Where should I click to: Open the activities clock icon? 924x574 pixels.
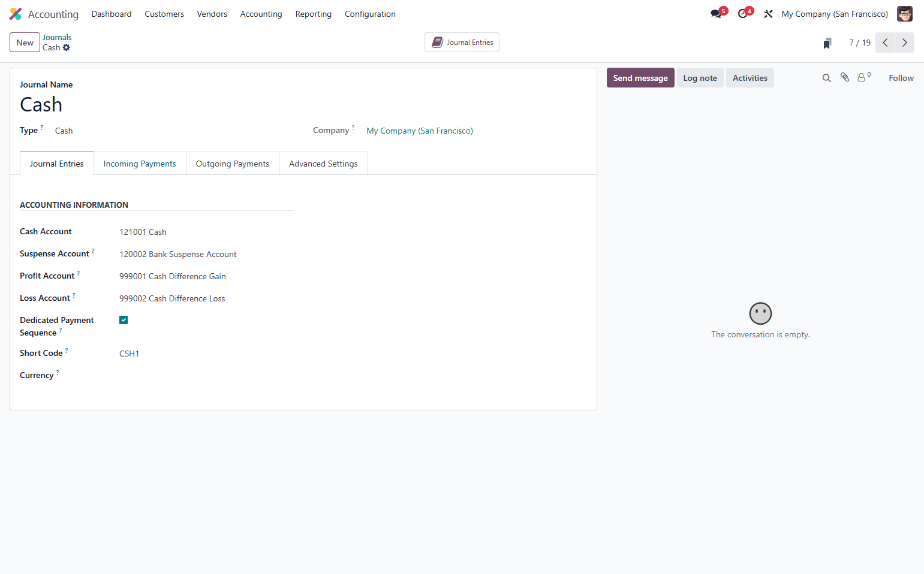point(743,14)
